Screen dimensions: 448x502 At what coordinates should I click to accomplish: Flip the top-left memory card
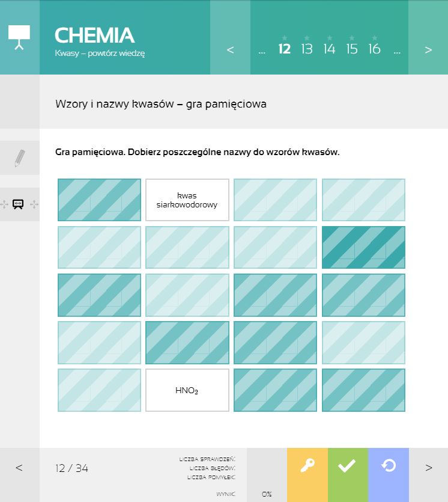coord(100,200)
